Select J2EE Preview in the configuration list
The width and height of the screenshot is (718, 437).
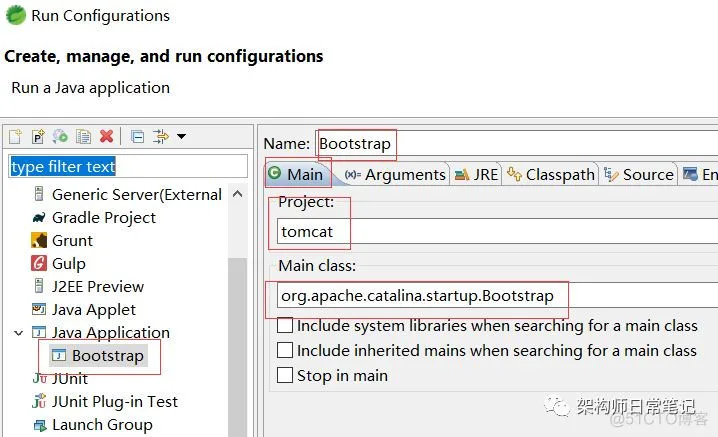click(97, 287)
